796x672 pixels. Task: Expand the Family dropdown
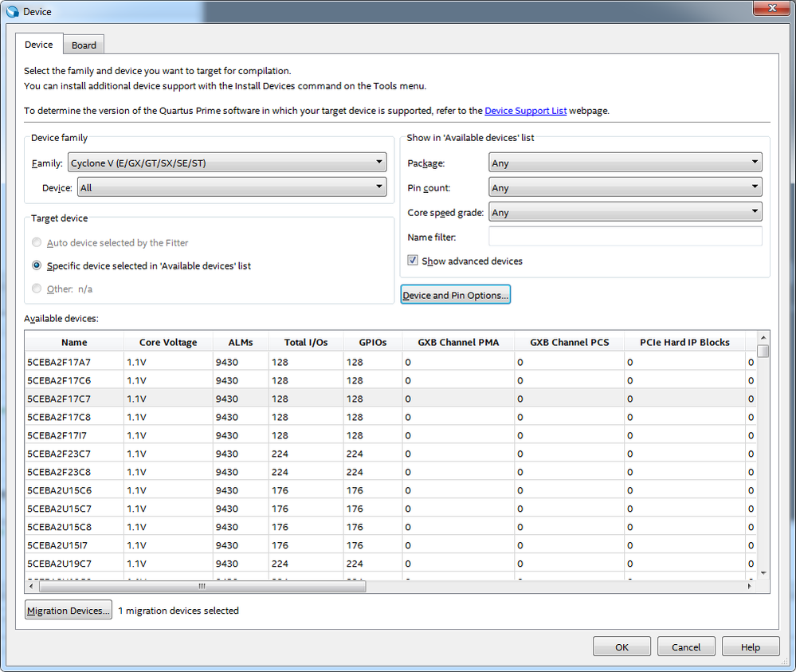coord(227,163)
